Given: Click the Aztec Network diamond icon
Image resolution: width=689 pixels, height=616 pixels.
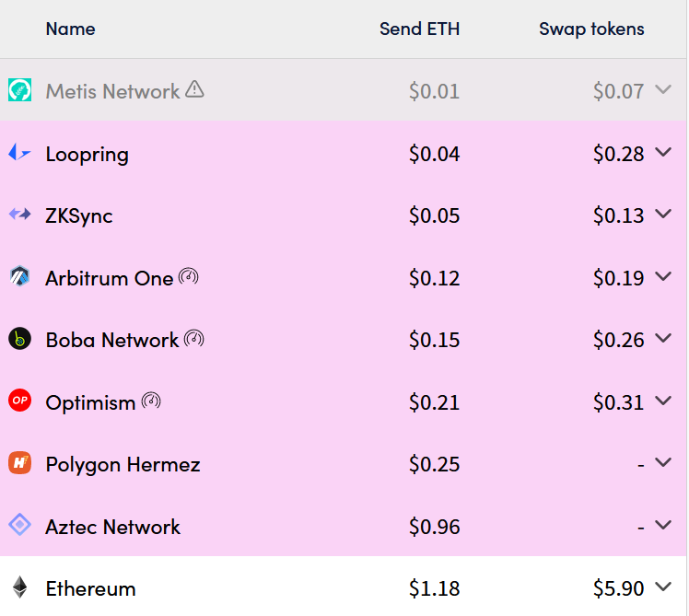Looking at the screenshot, I should pyautogui.click(x=19, y=525).
